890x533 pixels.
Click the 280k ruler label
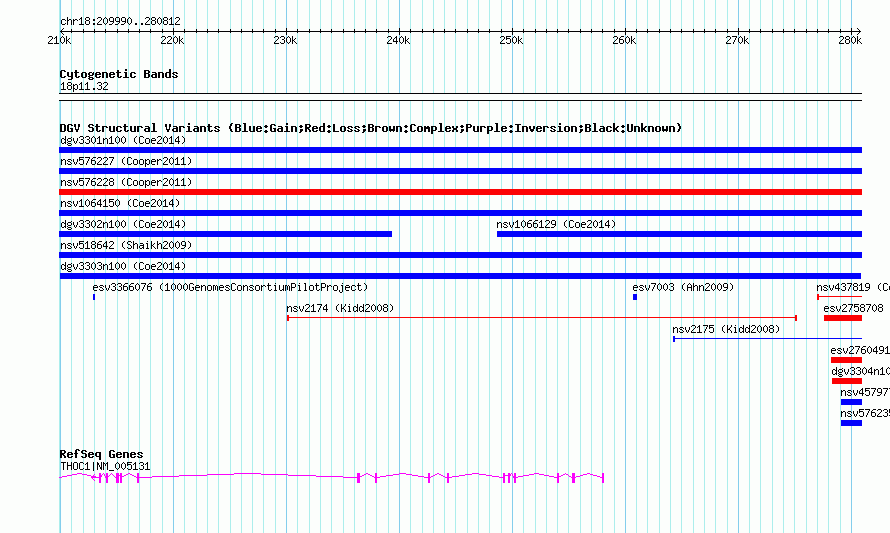point(850,40)
